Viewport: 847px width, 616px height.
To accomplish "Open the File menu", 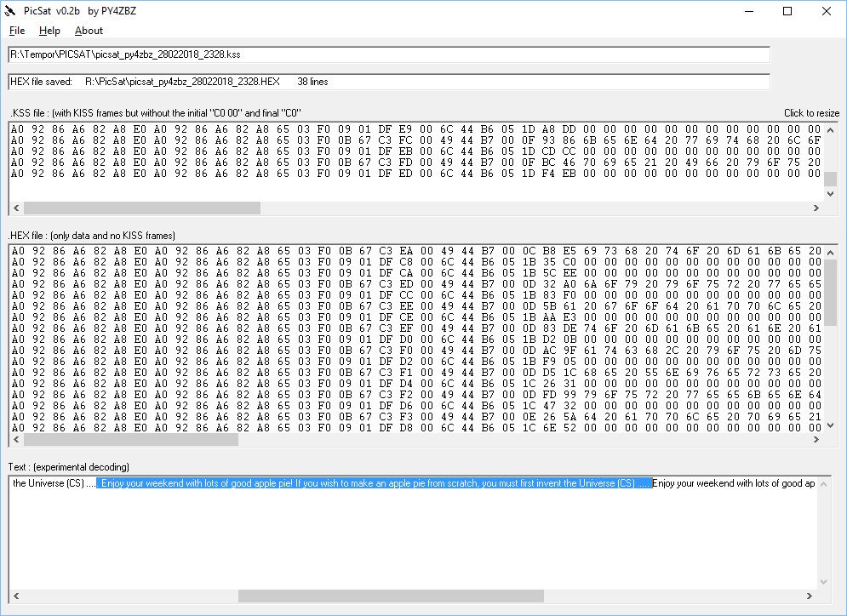I will 17,31.
